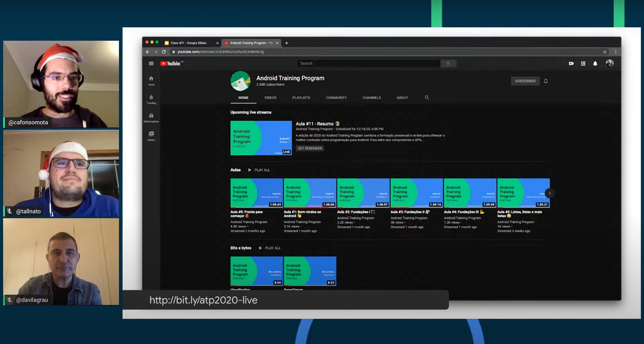Open the thumbnail with 1:33:21 duration
This screenshot has height=344, width=644.
click(x=523, y=193)
